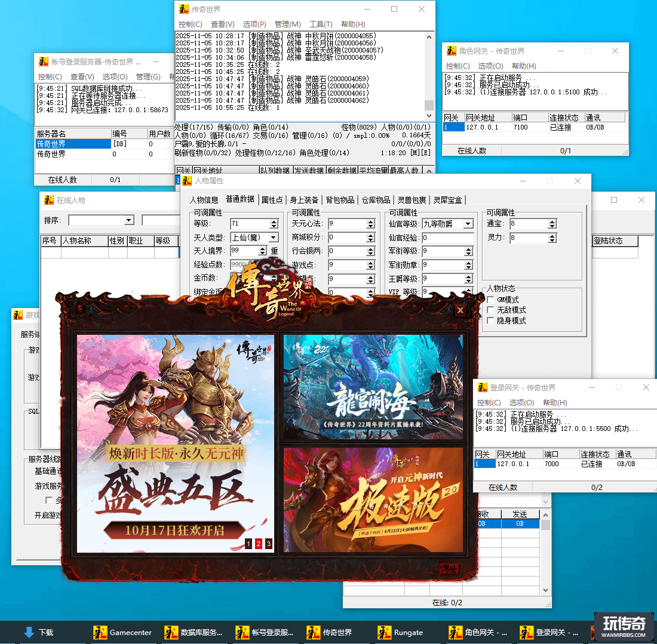
Task: Adjust 天元心法 spinner arrows
Action: [x=370, y=224]
